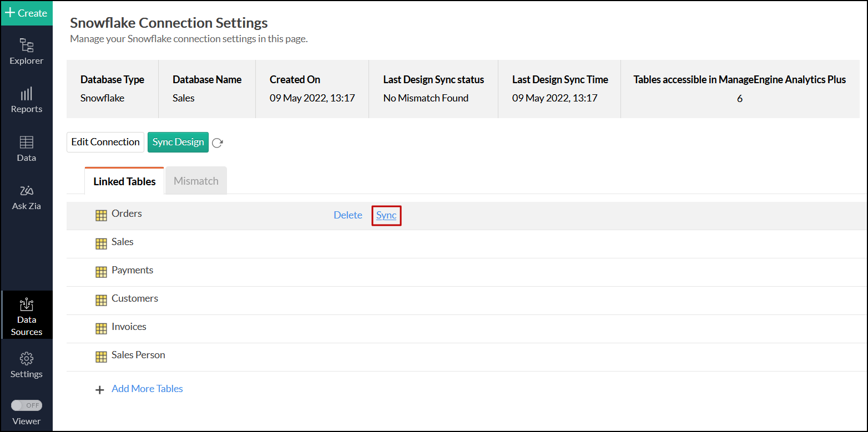Switch to the Mismatch tab

click(x=196, y=181)
